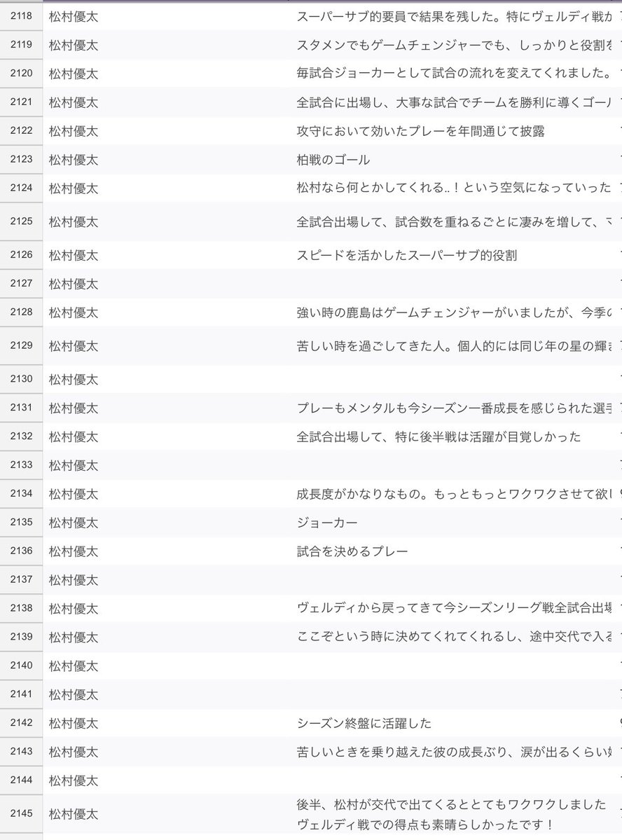The image size is (622, 840).
Task: Select row header 2128
Action: tap(21, 312)
